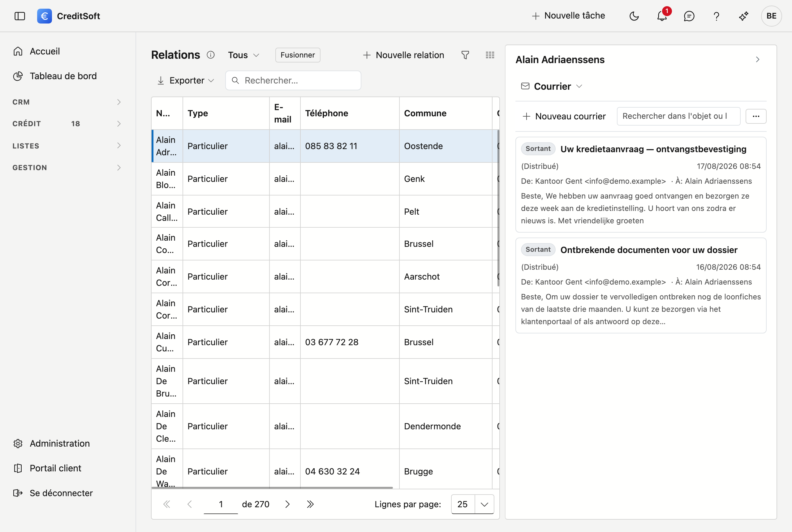Open the table filter funnel icon

tap(465, 55)
